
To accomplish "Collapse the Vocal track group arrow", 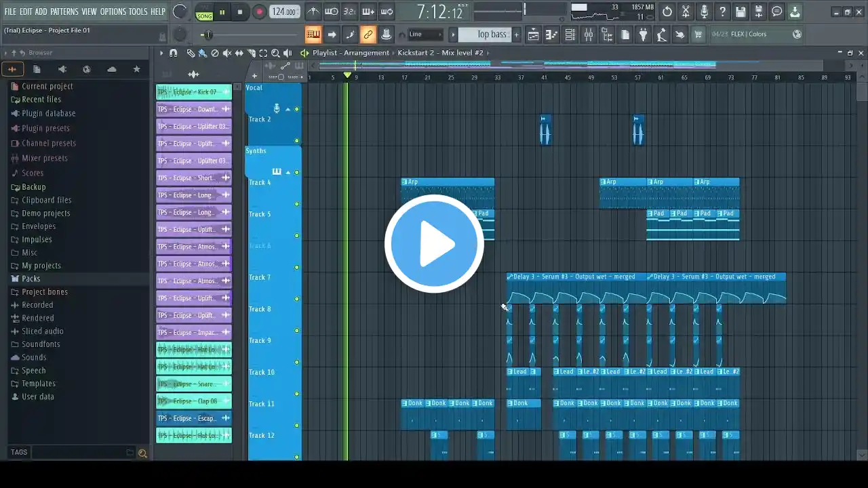I will coord(288,109).
